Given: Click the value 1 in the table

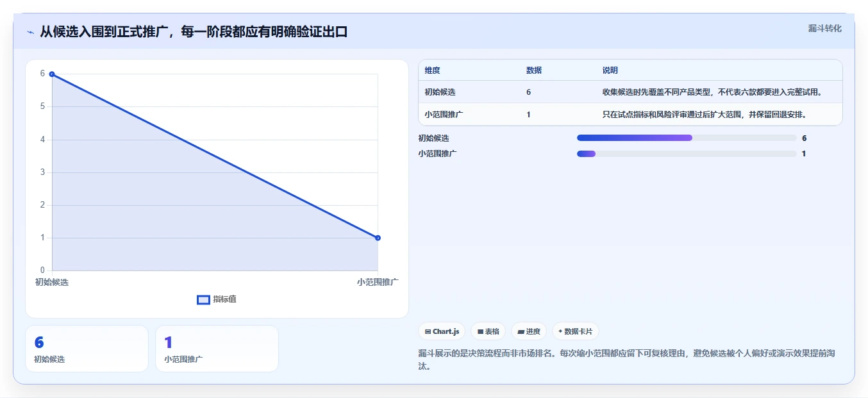Looking at the screenshot, I should pyautogui.click(x=528, y=115).
